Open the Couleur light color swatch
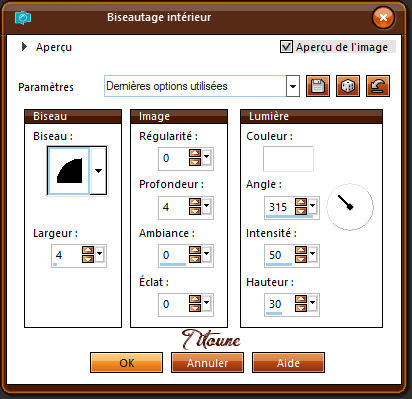Screen dimensions: 412x399 tap(288, 159)
